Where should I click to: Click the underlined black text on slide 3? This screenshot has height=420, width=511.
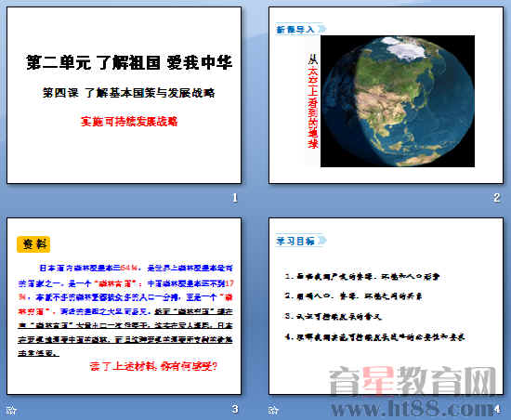point(125,333)
